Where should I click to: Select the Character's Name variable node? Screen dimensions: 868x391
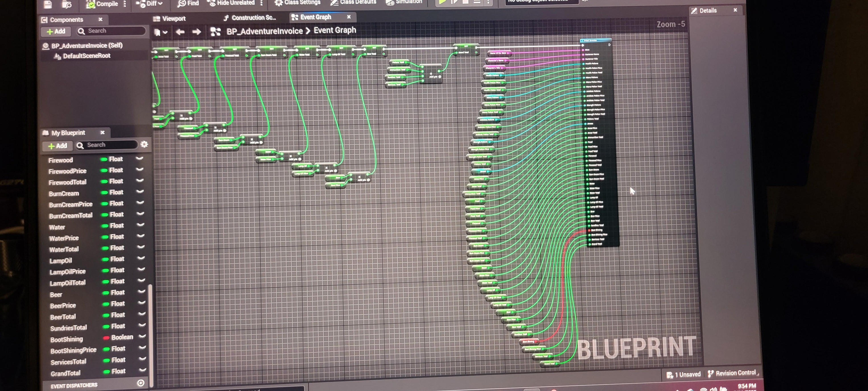(497, 60)
